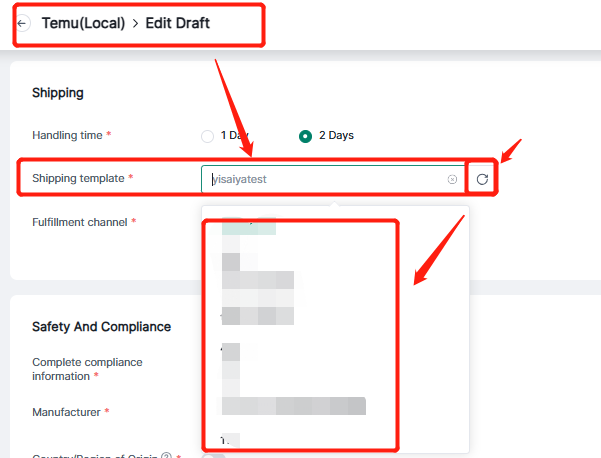
Task: Click the Fulfillment channel label
Action: 80,222
